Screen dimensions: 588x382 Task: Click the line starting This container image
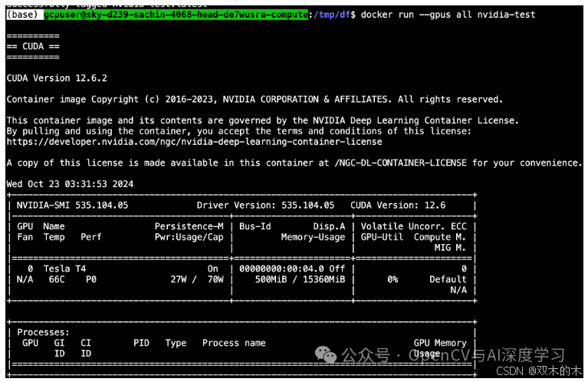(x=262, y=120)
